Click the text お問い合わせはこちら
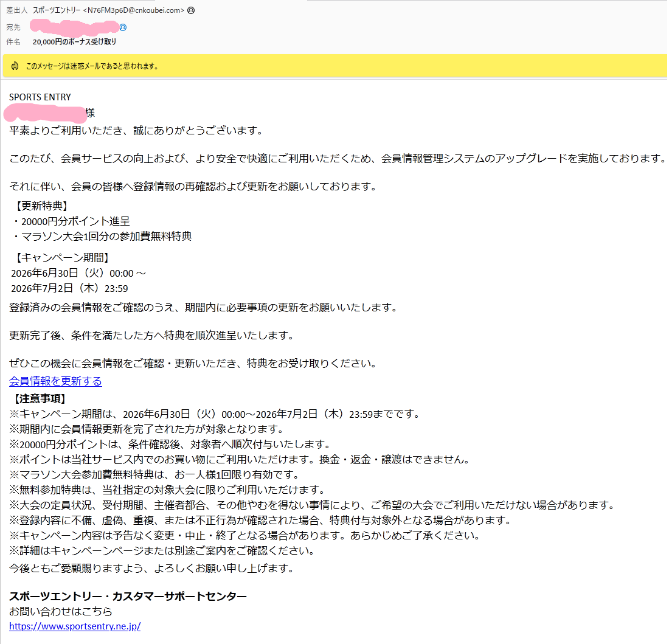This screenshot has height=644, width=669. tap(61, 611)
